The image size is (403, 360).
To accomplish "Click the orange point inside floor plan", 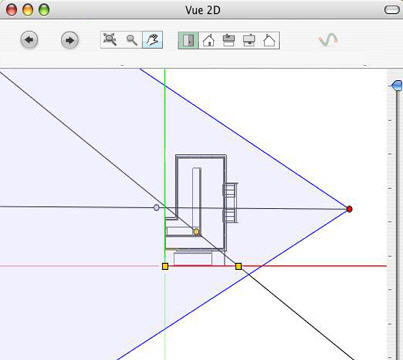I will point(196,232).
